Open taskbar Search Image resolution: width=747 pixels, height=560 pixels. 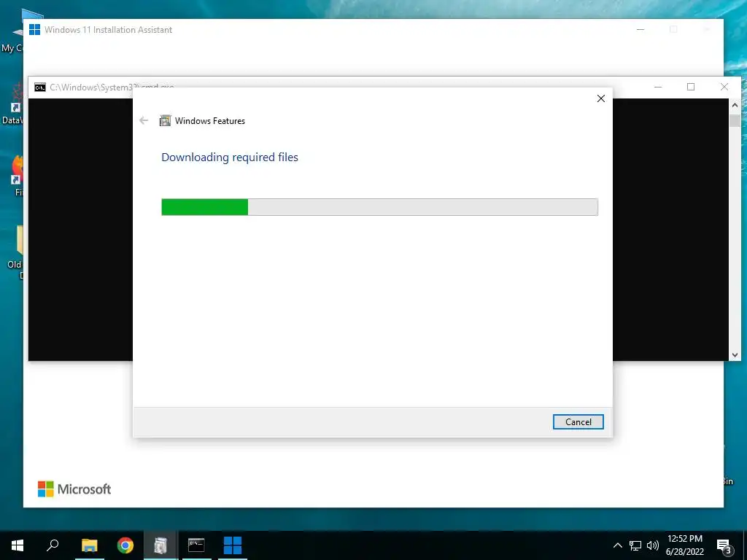[53, 545]
